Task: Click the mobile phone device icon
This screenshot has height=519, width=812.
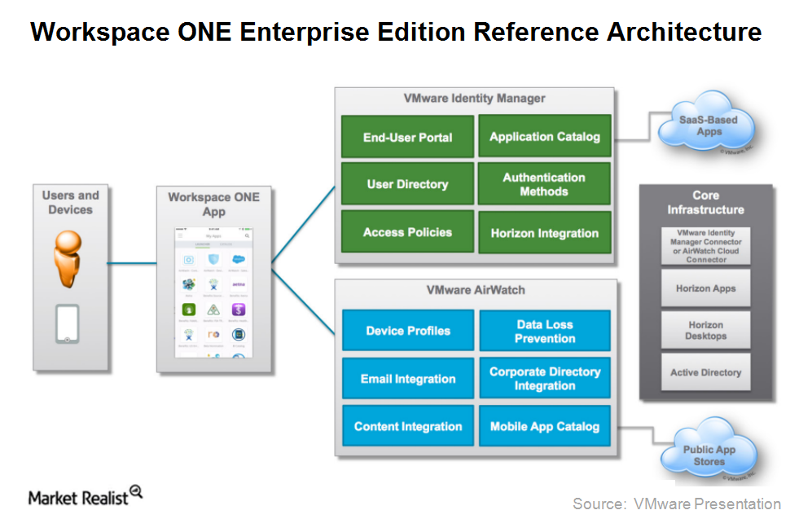Action: 68,324
